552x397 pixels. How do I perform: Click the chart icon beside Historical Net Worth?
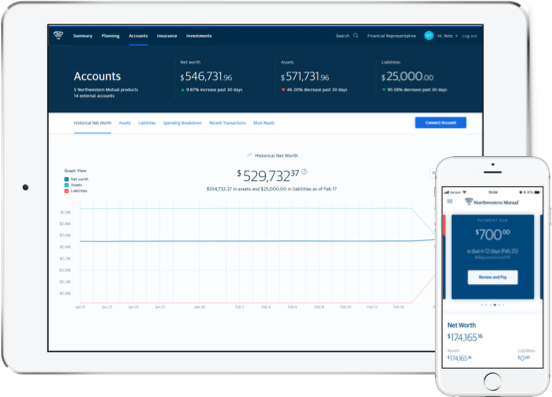click(x=249, y=155)
